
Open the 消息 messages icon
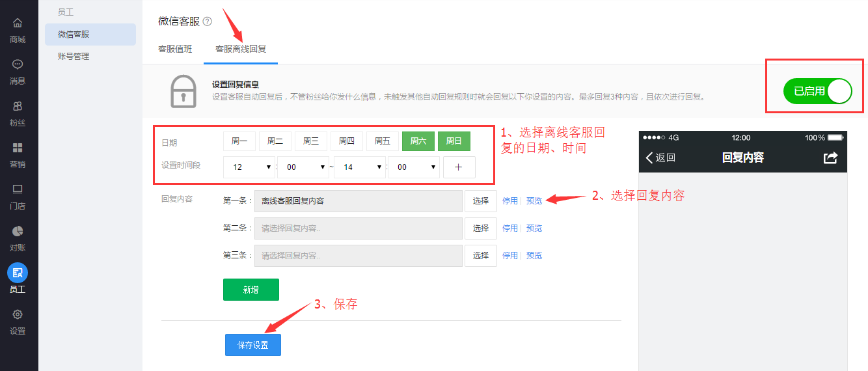(x=18, y=65)
